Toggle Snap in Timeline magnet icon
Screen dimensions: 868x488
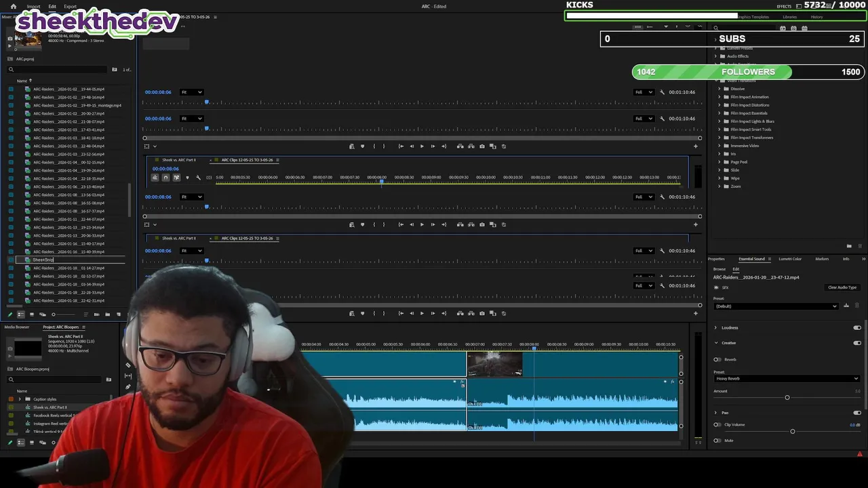coord(165,178)
